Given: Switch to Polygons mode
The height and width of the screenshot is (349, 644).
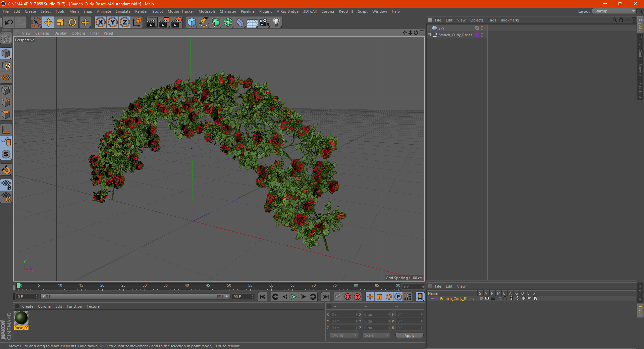Looking at the screenshot, I should pos(6,114).
